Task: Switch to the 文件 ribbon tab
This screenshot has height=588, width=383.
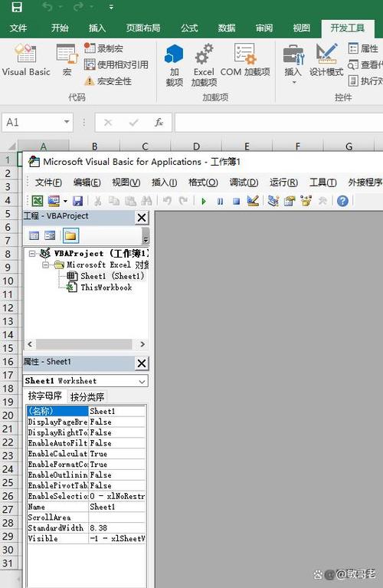Action: (18, 28)
